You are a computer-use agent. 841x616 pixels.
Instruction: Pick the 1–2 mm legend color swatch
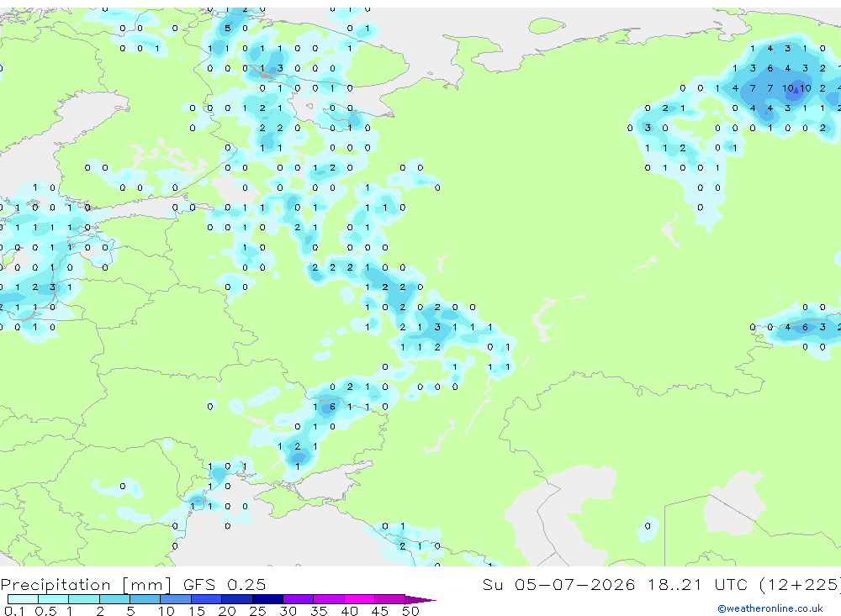[x=84, y=599]
